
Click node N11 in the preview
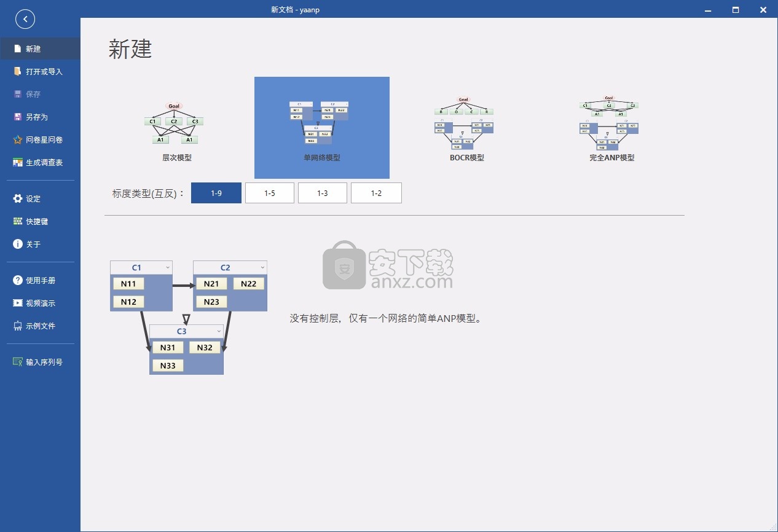(128, 284)
